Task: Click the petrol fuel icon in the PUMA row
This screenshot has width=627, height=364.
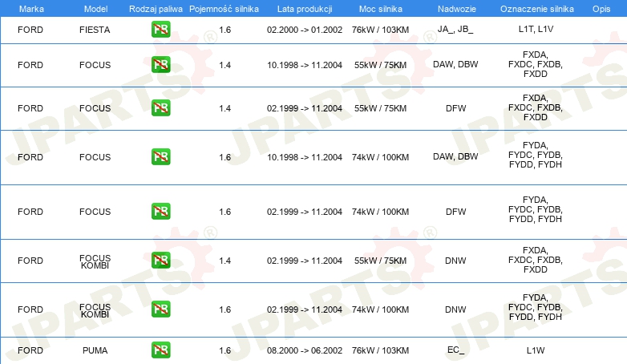Action: pos(160,350)
